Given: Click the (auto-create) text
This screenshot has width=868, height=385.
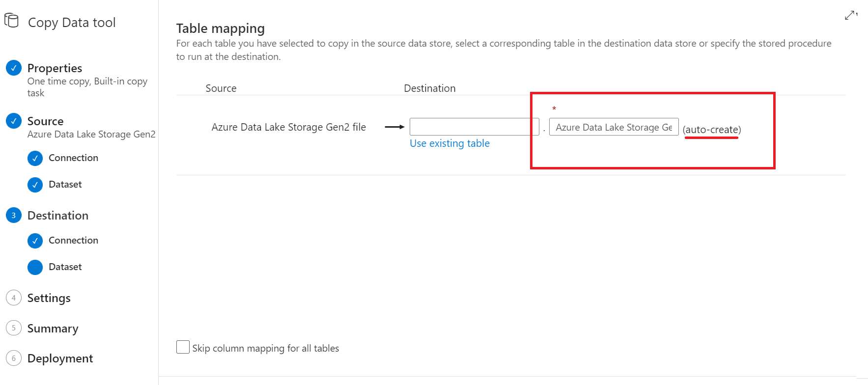Looking at the screenshot, I should [x=712, y=130].
